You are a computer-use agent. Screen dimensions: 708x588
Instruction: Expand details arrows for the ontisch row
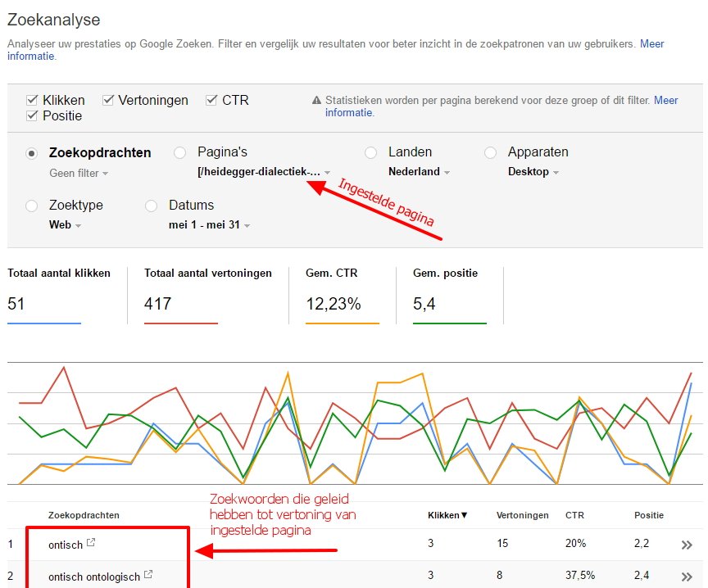[x=687, y=545]
